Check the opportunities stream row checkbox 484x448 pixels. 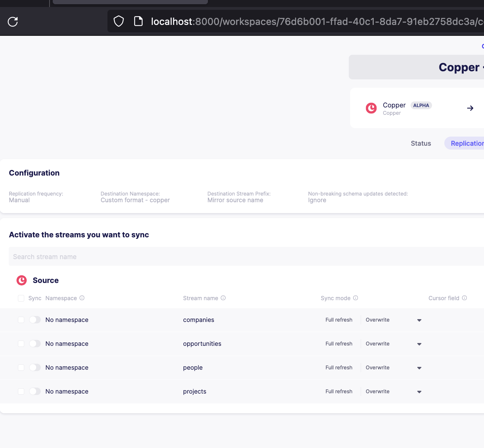21,344
